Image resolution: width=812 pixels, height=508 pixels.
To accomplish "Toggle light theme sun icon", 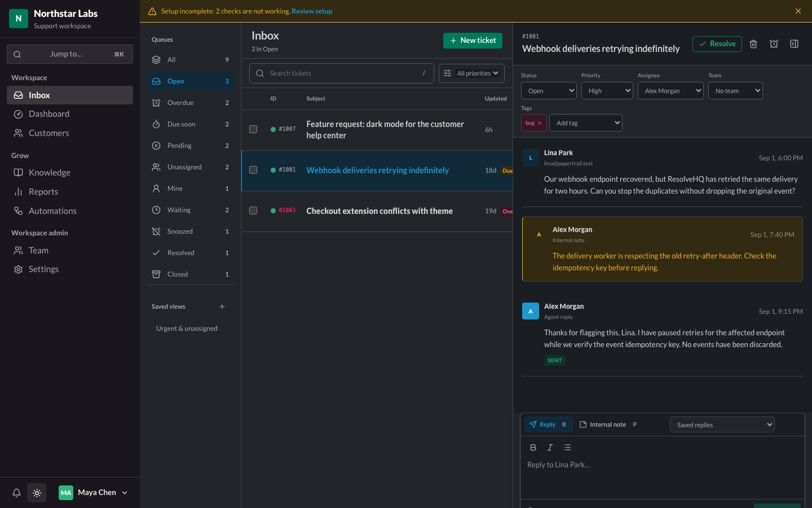I will [37, 493].
